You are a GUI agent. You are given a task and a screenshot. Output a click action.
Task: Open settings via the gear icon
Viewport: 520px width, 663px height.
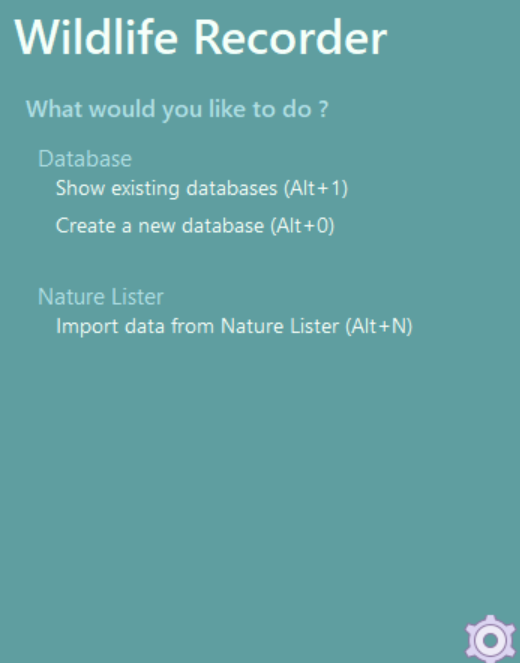[x=490, y=640]
